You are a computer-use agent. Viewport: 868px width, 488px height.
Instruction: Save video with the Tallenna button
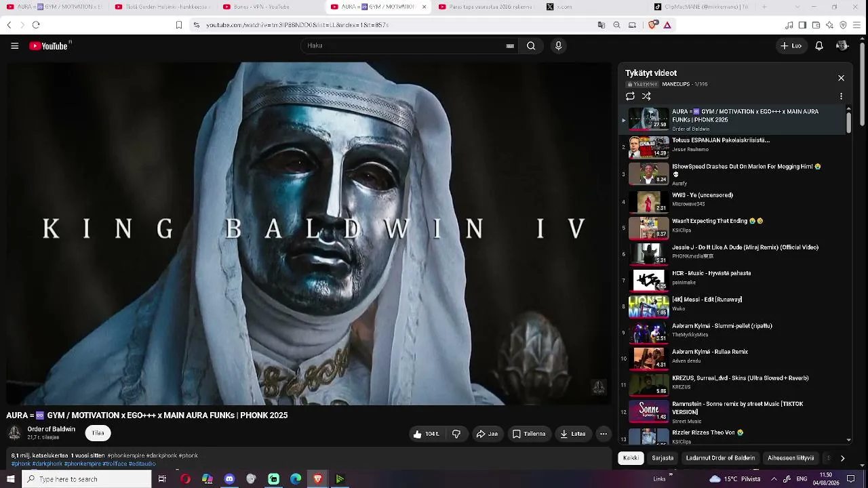[529, 434]
